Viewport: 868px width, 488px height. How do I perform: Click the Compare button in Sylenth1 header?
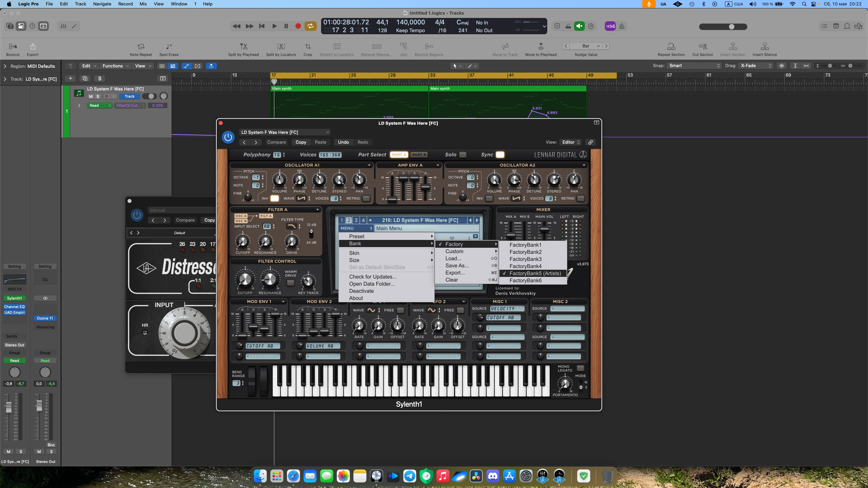pyautogui.click(x=276, y=142)
